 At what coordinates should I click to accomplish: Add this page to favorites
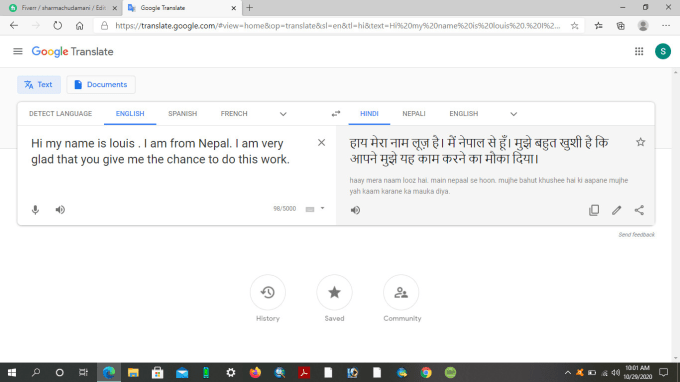(x=575, y=26)
